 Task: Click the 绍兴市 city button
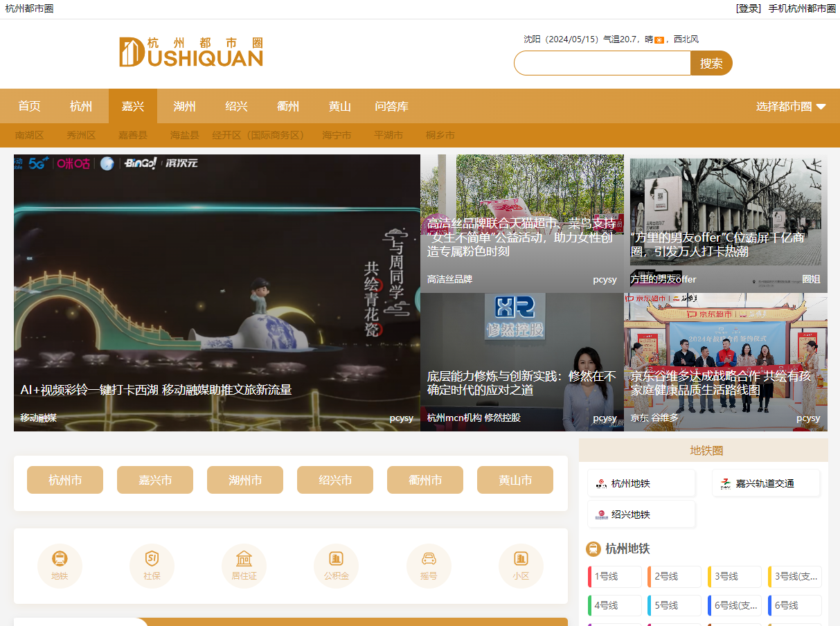coord(335,480)
